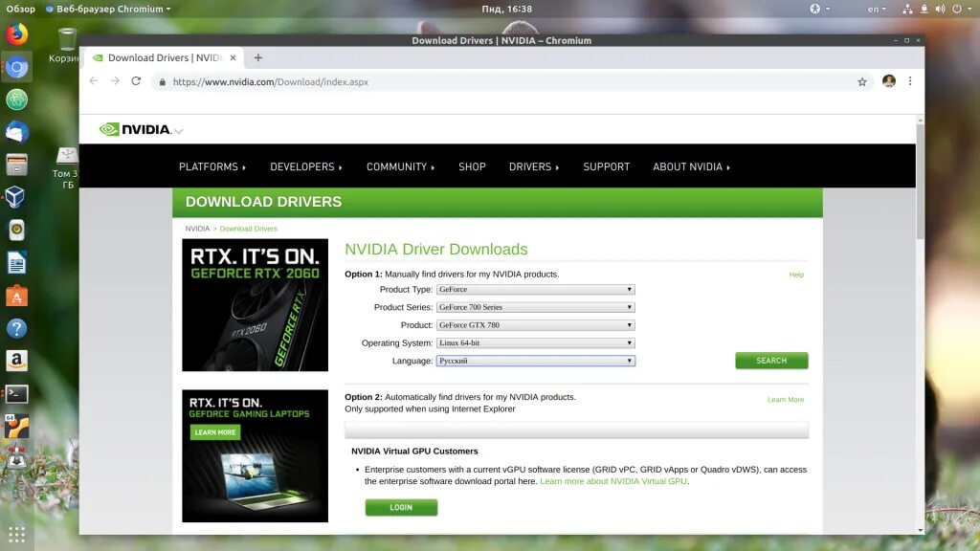Viewport: 980px width, 551px height.
Task: Open the terminal from the dock
Action: [19, 393]
